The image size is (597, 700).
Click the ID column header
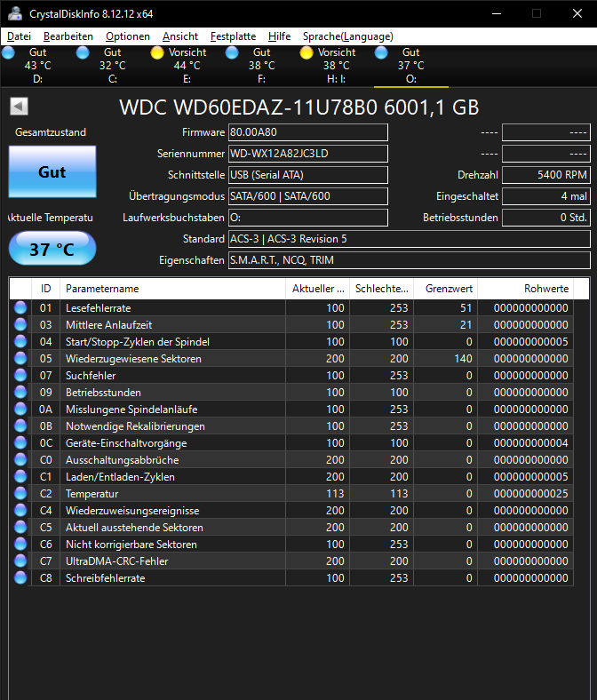click(x=45, y=289)
